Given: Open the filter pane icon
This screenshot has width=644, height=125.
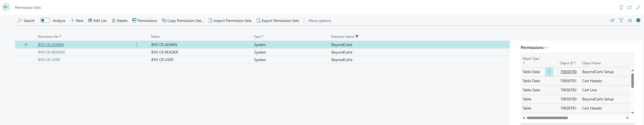Looking at the screenshot, I should [621, 20].
